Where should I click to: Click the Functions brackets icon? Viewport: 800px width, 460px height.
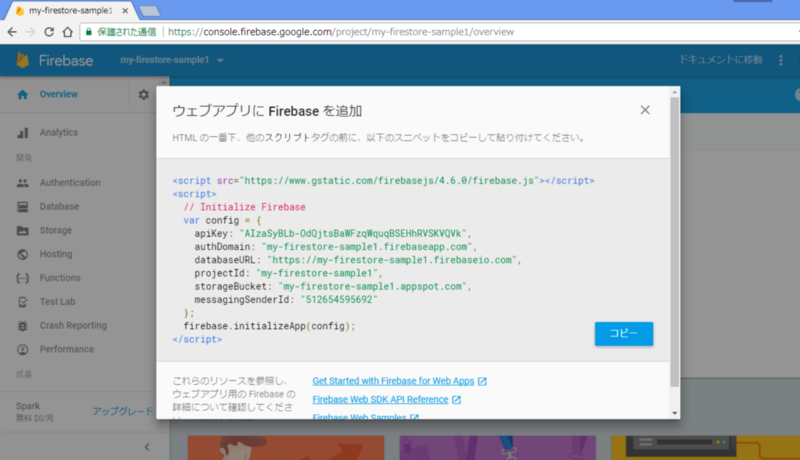coord(22,278)
